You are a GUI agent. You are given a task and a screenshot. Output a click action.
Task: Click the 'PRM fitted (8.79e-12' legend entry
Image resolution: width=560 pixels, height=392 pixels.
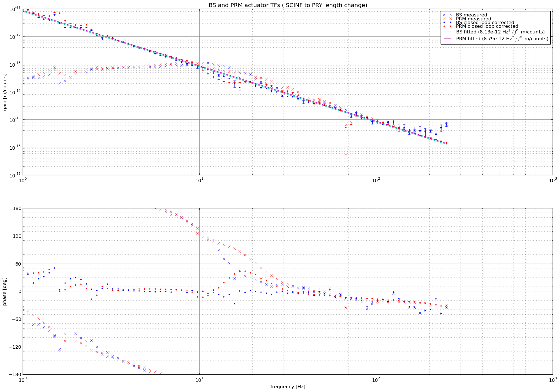point(502,39)
